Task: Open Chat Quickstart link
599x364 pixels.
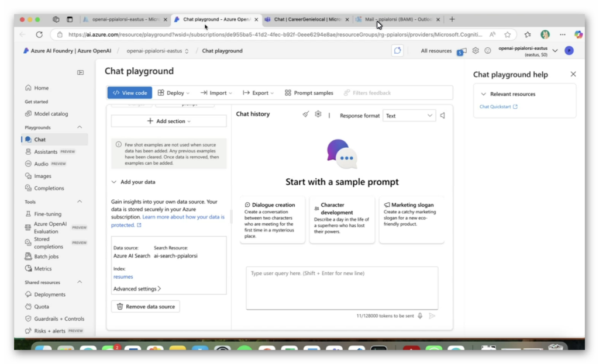Action: [498, 106]
